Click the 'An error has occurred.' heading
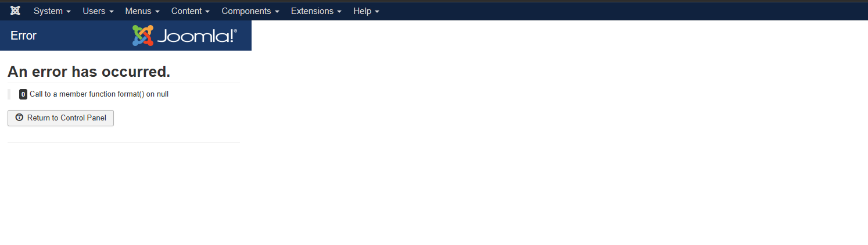The width and height of the screenshot is (868, 245). 89,72
